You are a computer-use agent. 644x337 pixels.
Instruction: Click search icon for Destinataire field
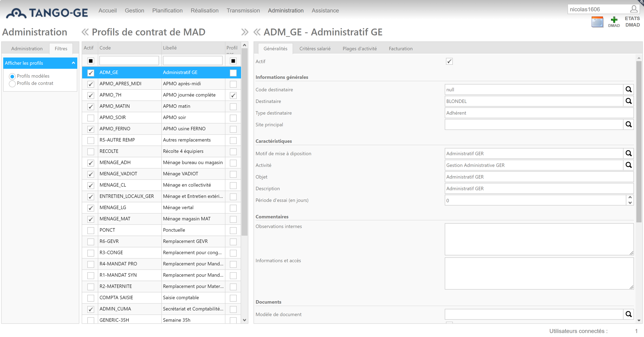[629, 101]
